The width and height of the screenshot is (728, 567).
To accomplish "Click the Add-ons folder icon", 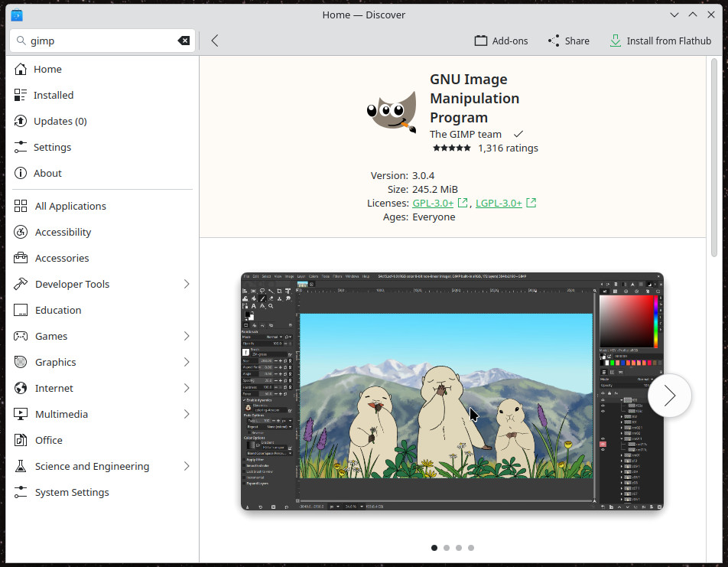I will tap(481, 41).
